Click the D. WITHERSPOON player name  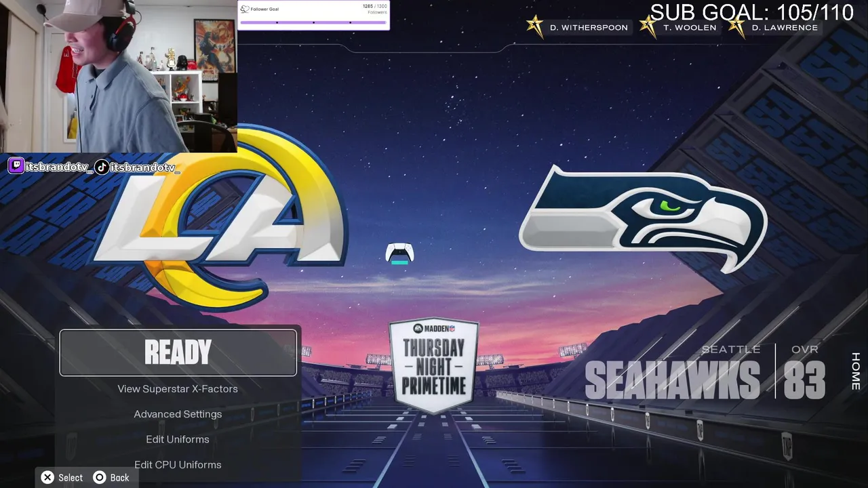(589, 28)
